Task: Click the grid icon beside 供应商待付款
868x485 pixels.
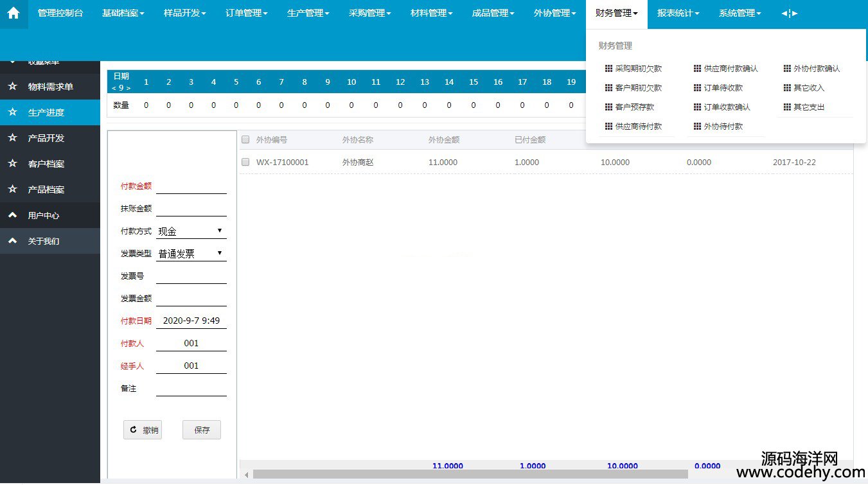Action: (608, 127)
